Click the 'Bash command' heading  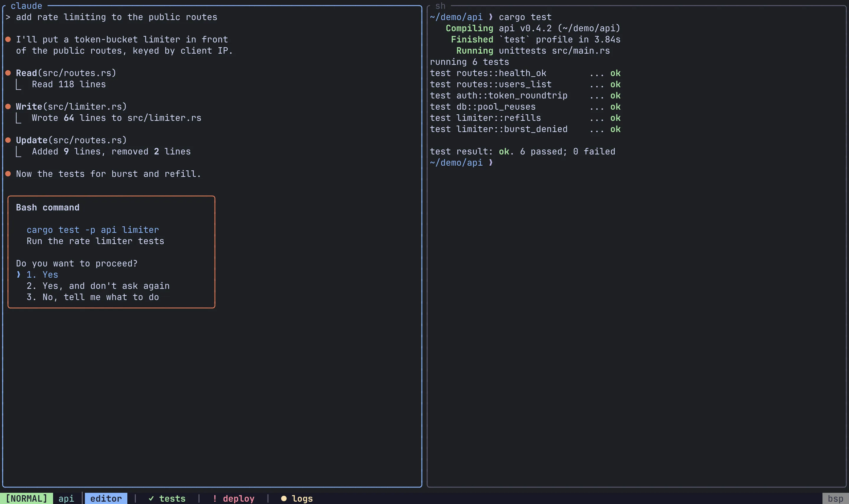point(47,207)
